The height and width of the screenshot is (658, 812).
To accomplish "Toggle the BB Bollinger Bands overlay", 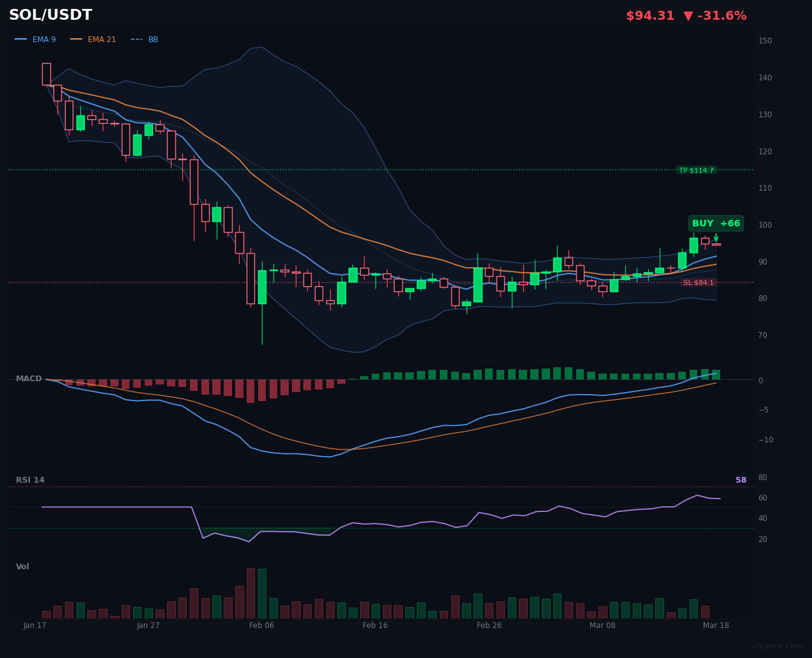I will point(153,39).
